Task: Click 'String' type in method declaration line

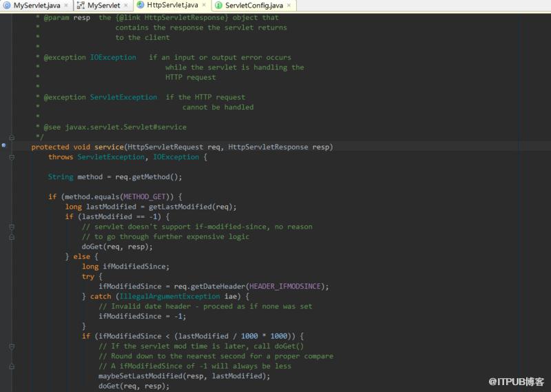Action: [x=61, y=177]
